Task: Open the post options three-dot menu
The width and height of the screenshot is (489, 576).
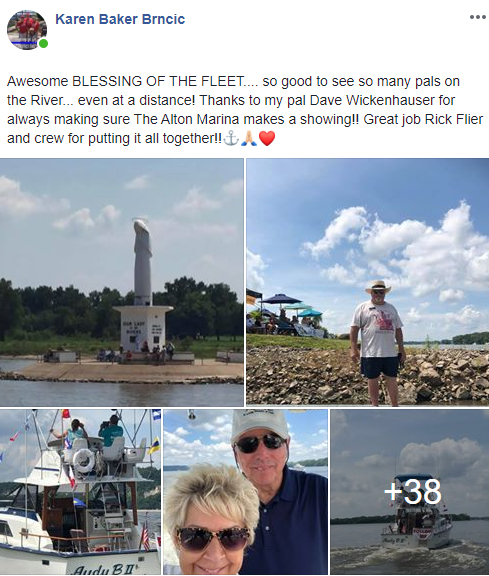Action: (478, 17)
